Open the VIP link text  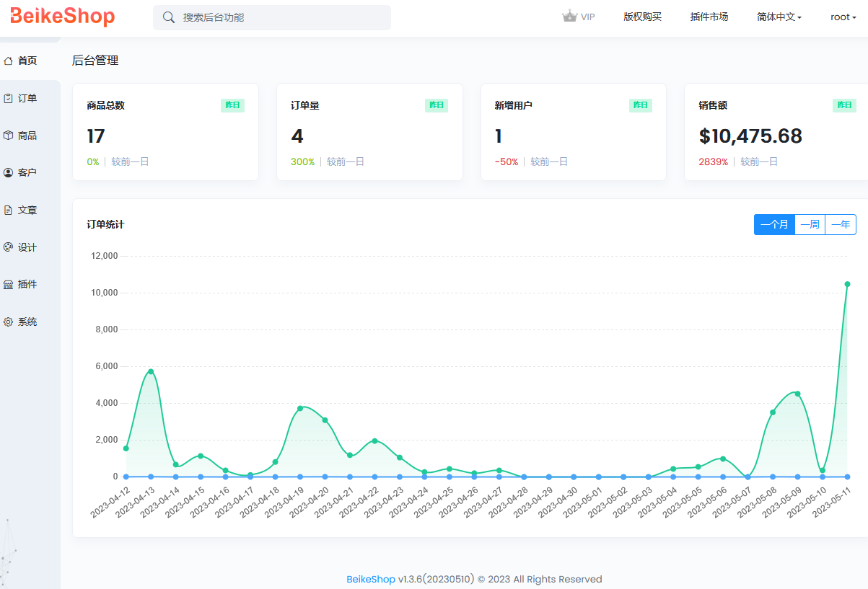(x=588, y=17)
